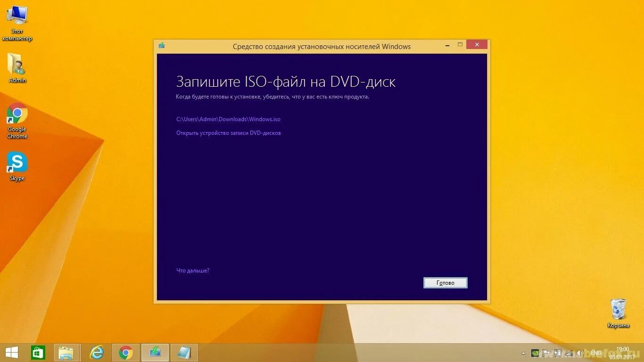Screen dimensions: 644x362
Task: Open the Windows.iso file path link
Action: (x=228, y=119)
